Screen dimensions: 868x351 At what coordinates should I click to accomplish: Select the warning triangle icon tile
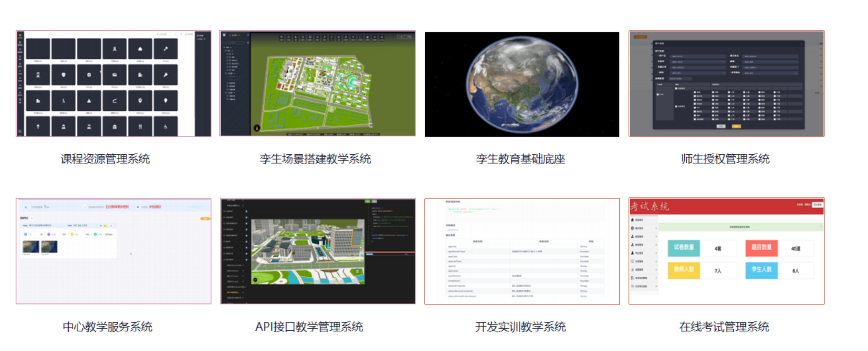tap(89, 101)
